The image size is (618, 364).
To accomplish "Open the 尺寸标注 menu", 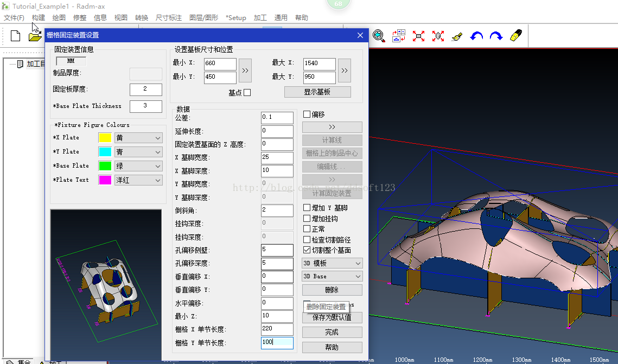I will pyautogui.click(x=168, y=18).
